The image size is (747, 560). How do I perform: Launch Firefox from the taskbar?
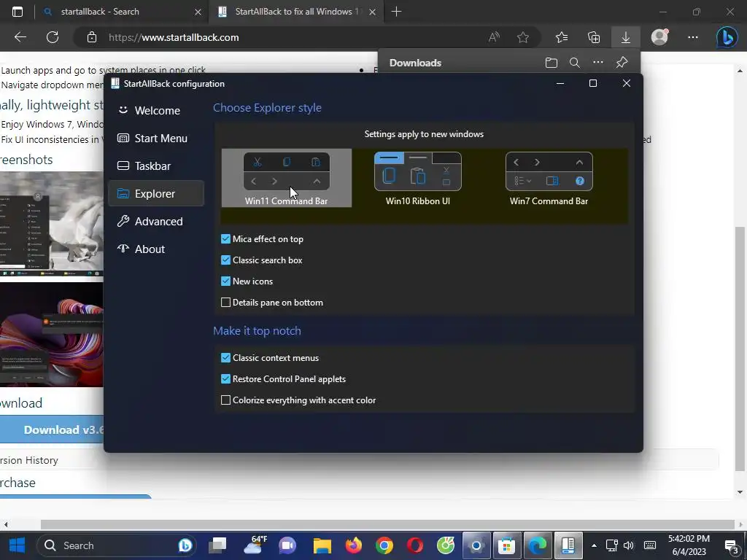pos(353,545)
